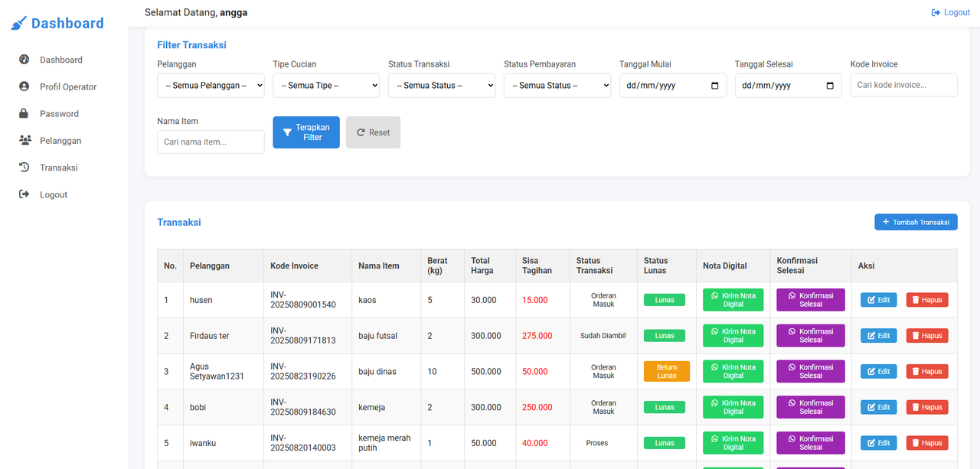Image resolution: width=980 pixels, height=469 pixels.
Task: Click invoice code INV-20250809184630
Action: (x=303, y=407)
